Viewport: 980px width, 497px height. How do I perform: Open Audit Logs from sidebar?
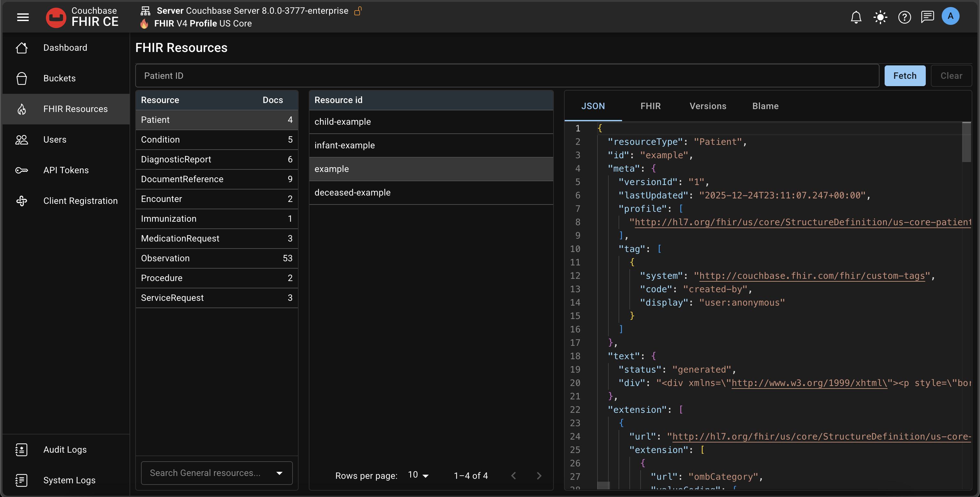pyautogui.click(x=65, y=449)
